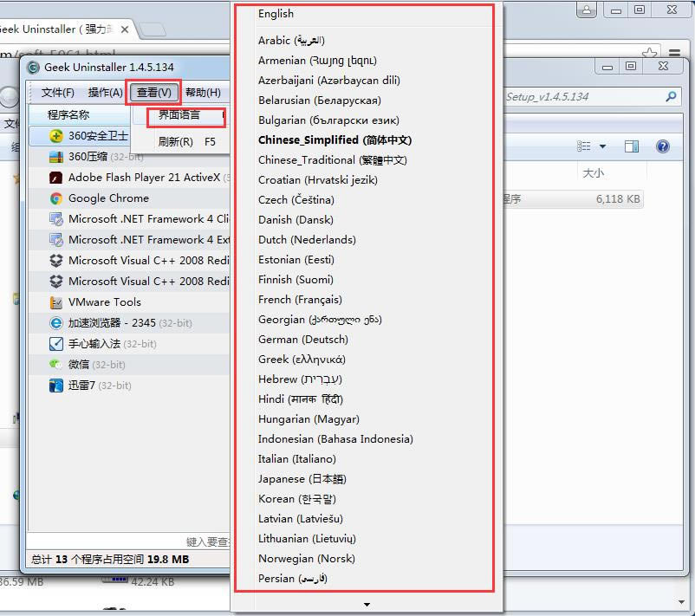695x616 pixels.
Task: Open the 界面语言 submenu
Action: coord(179,115)
